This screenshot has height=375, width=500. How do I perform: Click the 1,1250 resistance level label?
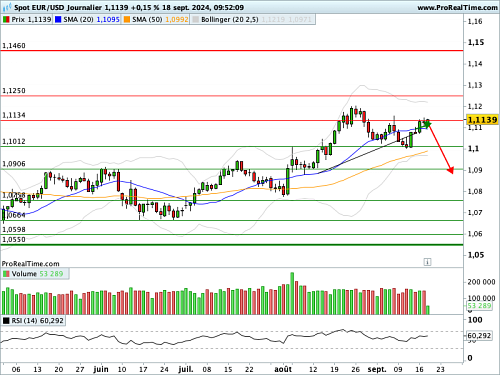pyautogui.click(x=14, y=91)
